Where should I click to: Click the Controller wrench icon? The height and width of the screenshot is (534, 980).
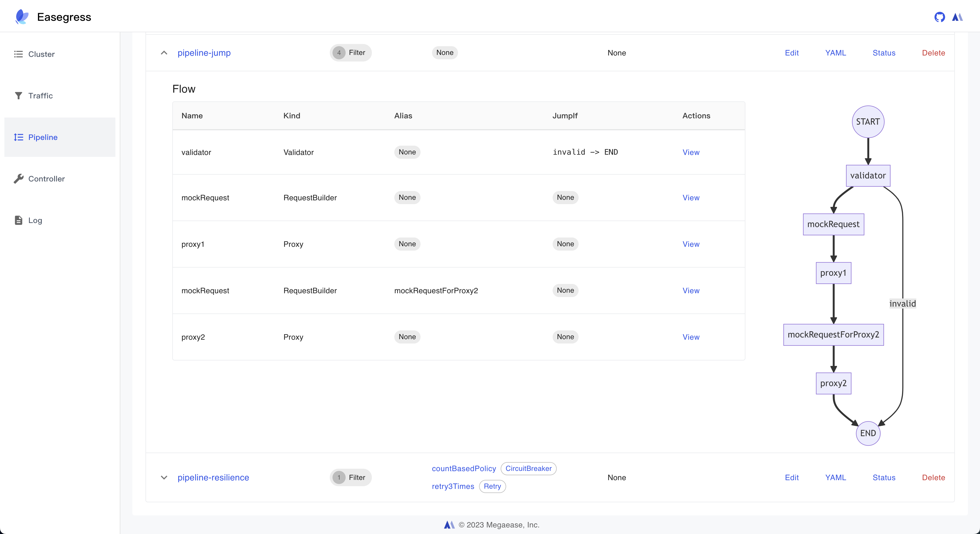(x=18, y=179)
